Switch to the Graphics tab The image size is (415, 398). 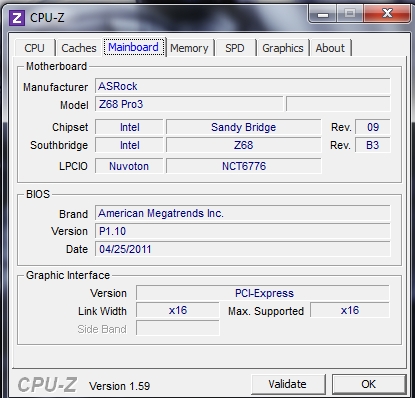point(283,48)
